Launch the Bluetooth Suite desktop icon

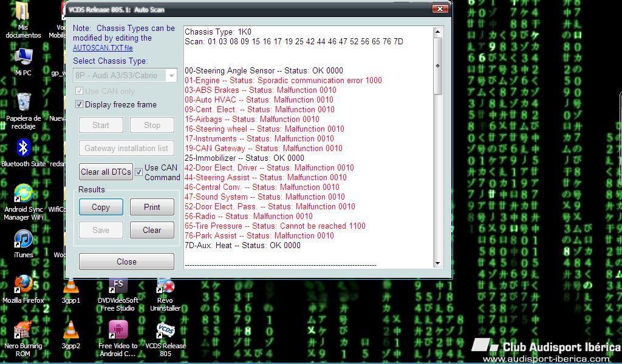tap(24, 148)
